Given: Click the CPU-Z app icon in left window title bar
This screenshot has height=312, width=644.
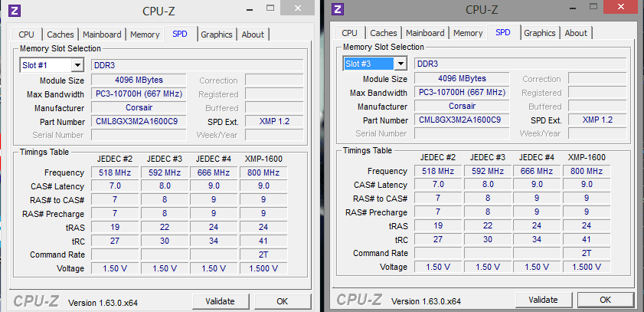Looking at the screenshot, I should coord(15,10).
